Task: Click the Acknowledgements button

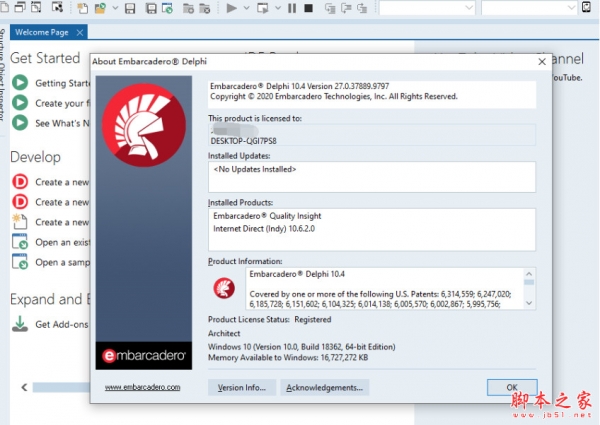Action: pyautogui.click(x=324, y=388)
